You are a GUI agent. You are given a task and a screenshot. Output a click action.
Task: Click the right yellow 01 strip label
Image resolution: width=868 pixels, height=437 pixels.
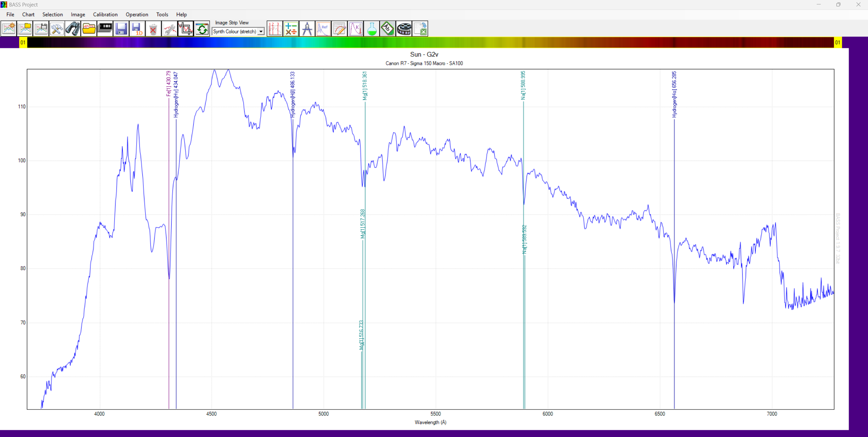(837, 42)
